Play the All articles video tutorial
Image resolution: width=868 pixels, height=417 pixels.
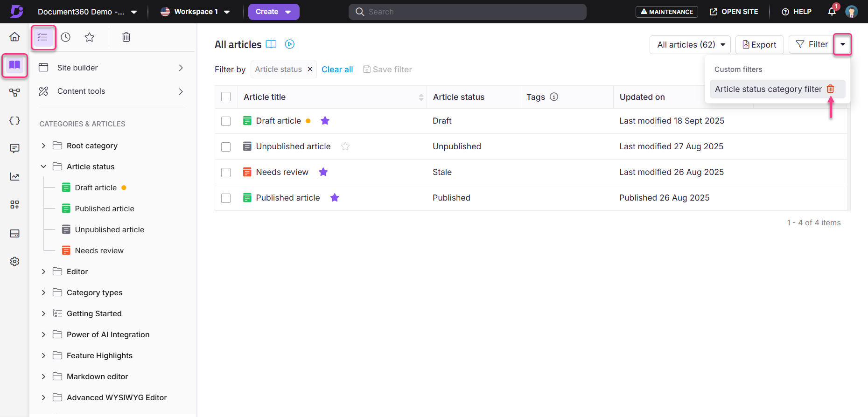tap(290, 44)
